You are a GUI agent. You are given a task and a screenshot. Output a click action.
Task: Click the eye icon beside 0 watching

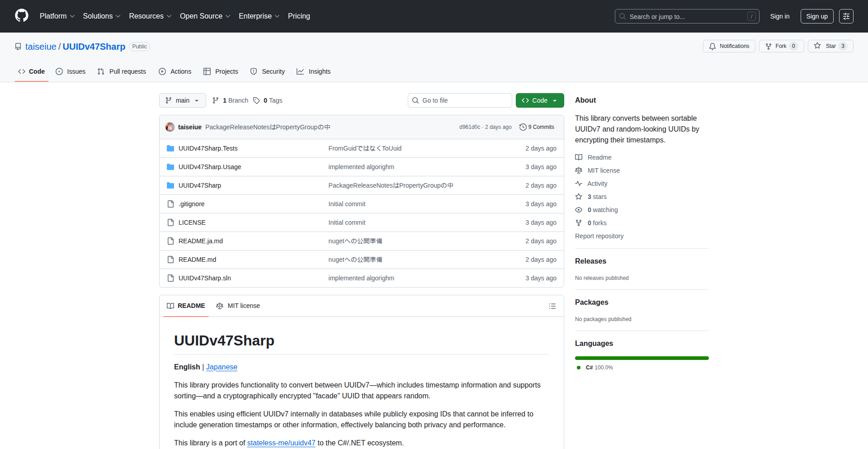point(579,210)
